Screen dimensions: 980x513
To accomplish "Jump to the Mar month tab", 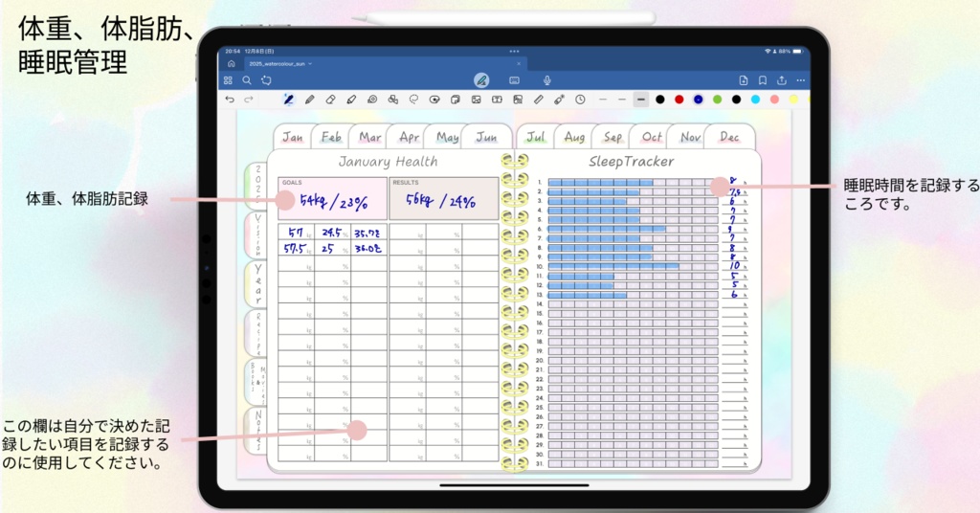I will (369, 136).
